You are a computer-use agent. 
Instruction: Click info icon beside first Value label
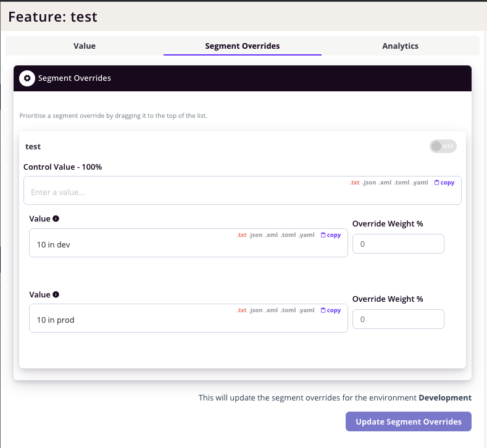click(x=56, y=218)
